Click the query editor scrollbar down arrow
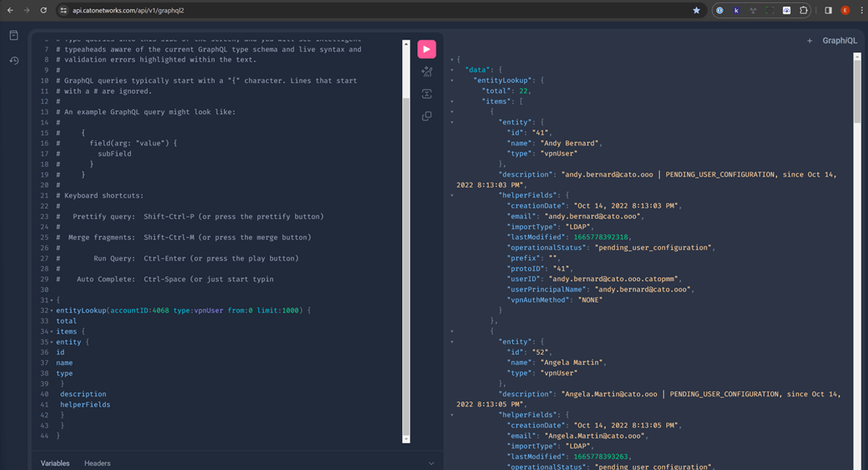 [x=406, y=439]
